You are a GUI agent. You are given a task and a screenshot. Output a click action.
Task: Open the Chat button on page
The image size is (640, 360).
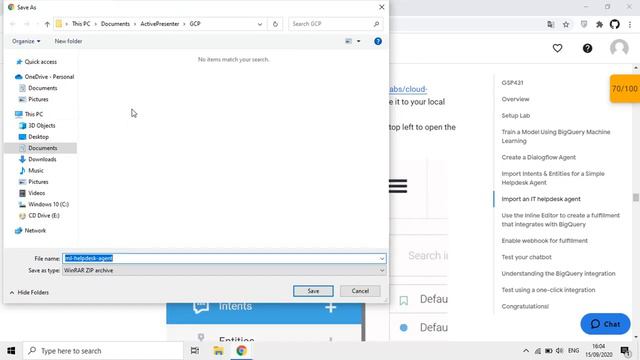[605, 324]
